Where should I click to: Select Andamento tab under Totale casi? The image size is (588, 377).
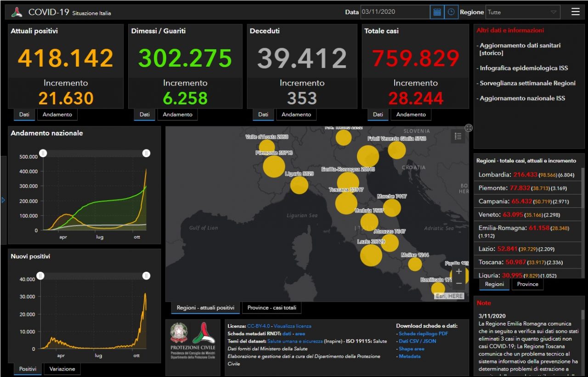(x=411, y=114)
